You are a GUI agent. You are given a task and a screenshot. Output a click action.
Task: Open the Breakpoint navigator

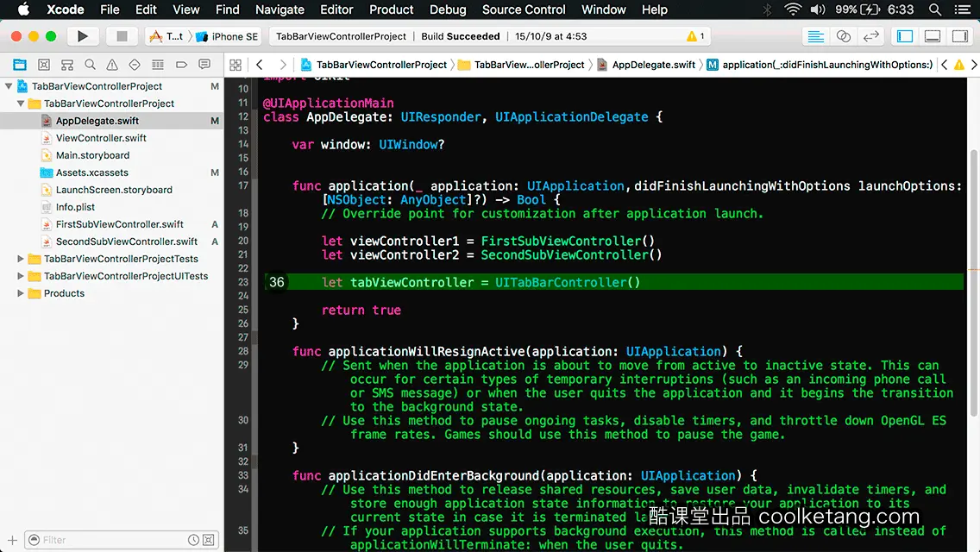[x=181, y=65]
